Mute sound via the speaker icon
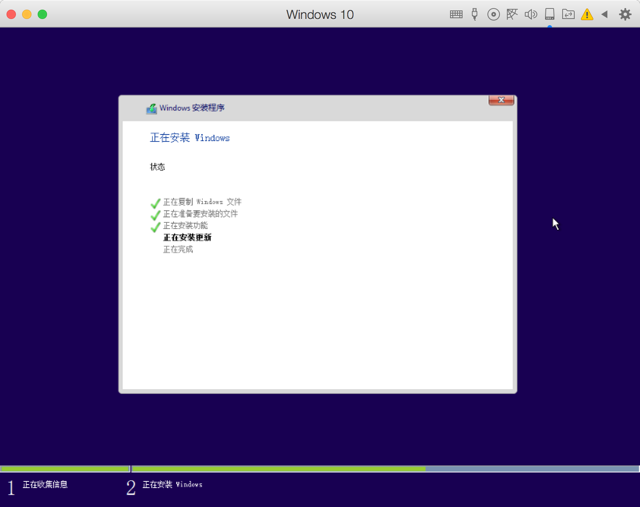Screen dimensions: 640x507 (531, 15)
